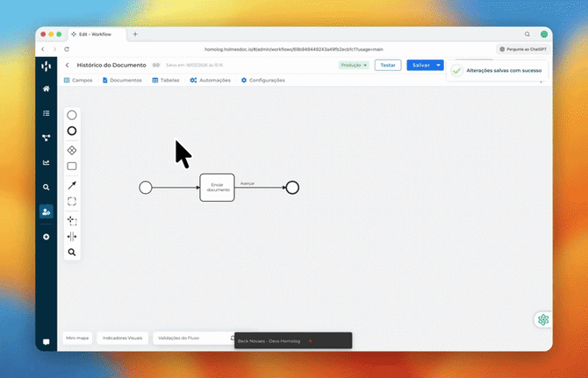Select the lasso selection tool

(x=72, y=201)
